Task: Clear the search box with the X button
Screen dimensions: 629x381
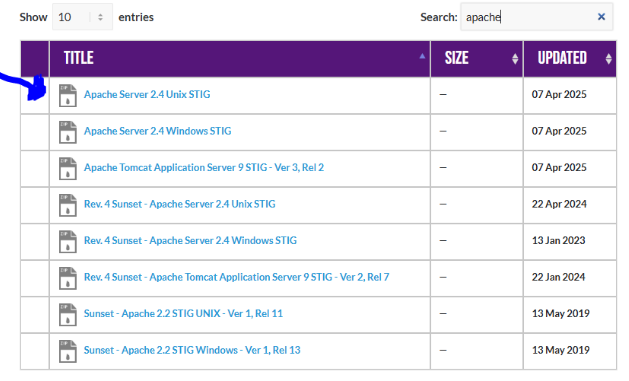Action: pos(601,17)
